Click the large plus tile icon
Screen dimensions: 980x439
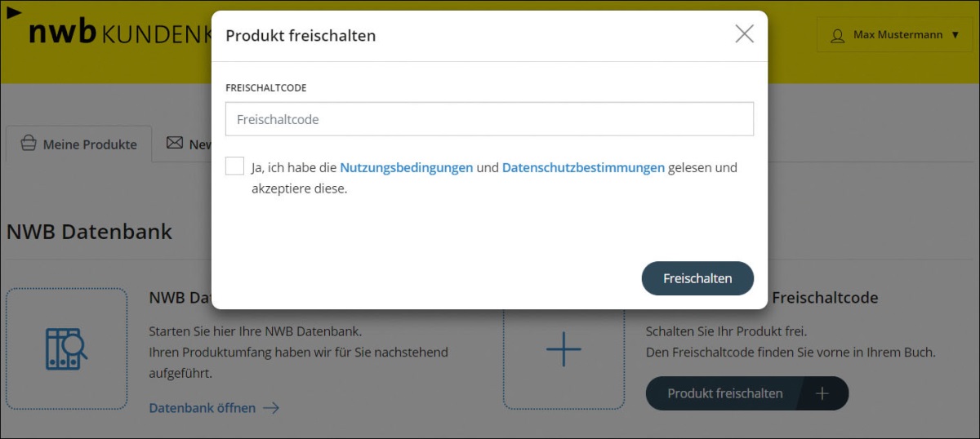[x=563, y=349]
